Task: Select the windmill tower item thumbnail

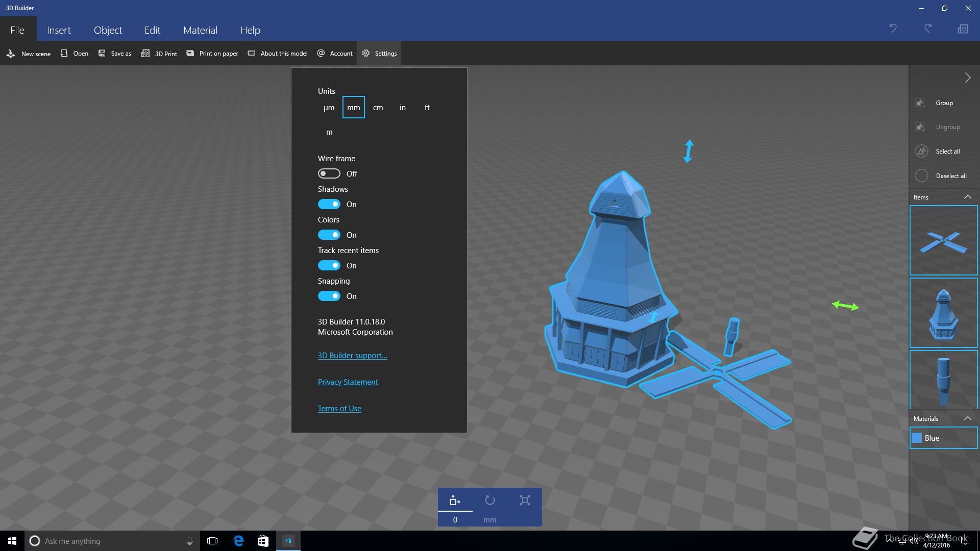Action: (943, 313)
